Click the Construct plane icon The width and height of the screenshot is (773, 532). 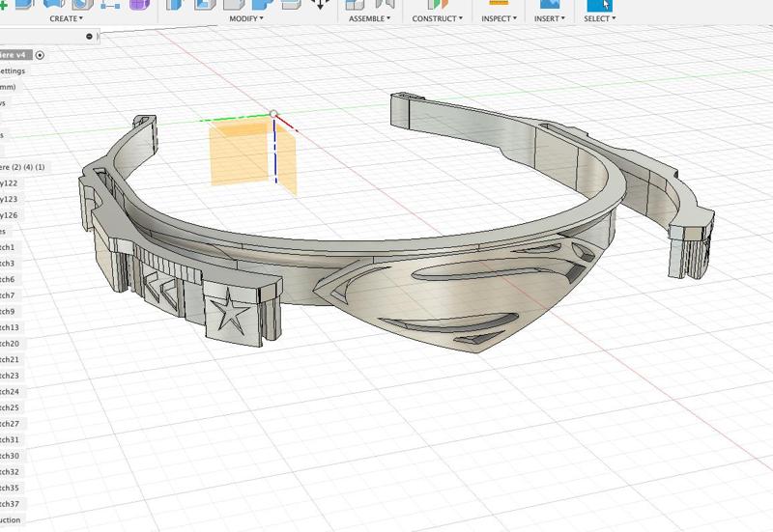[437, 5]
